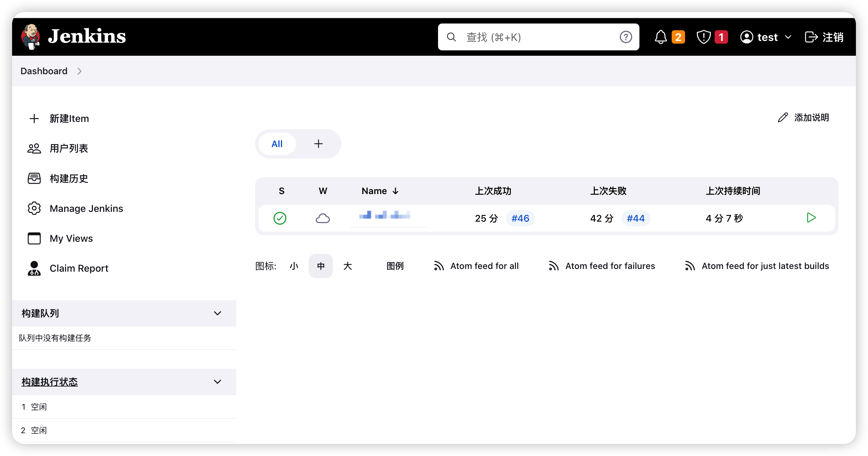The height and width of the screenshot is (456, 868).
Task: Click RSS icon beside latest builds feed
Action: (690, 266)
